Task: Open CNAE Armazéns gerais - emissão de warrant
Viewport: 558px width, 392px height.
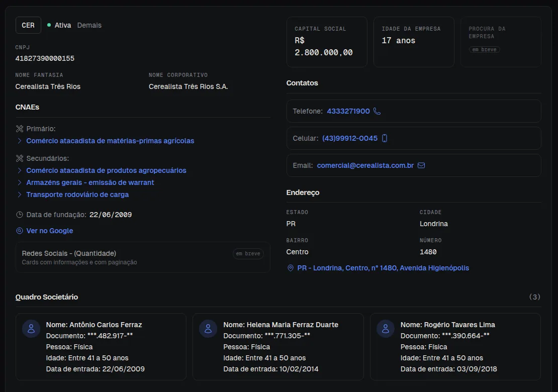Action: coord(90,182)
